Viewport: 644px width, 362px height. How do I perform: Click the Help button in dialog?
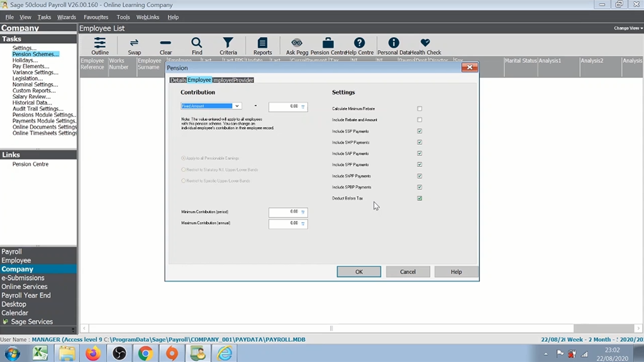pos(457,271)
